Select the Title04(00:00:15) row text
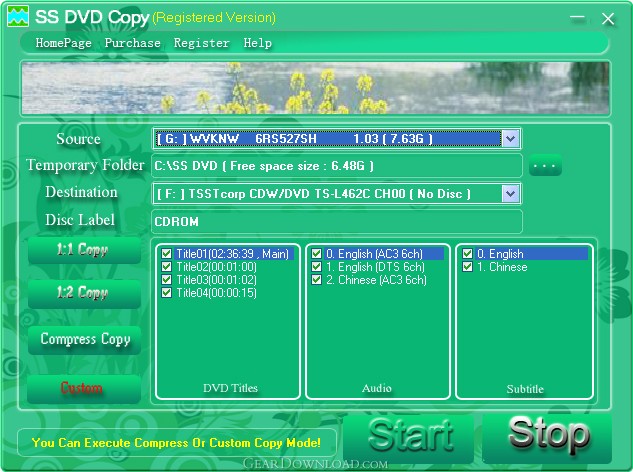The height and width of the screenshot is (472, 633). click(216, 292)
